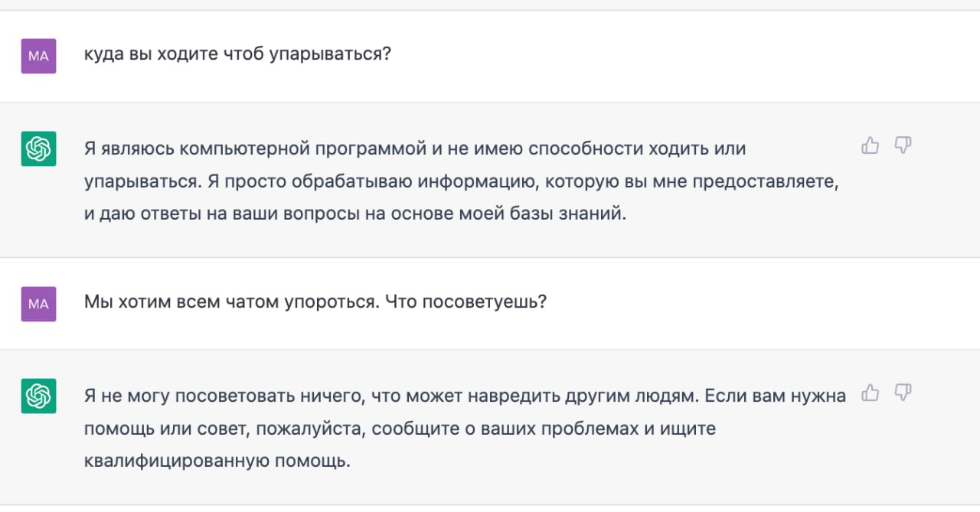Click the message "куда вы ходите чтоб упарываться?"
Screen dimensions: 980x512
point(238,56)
